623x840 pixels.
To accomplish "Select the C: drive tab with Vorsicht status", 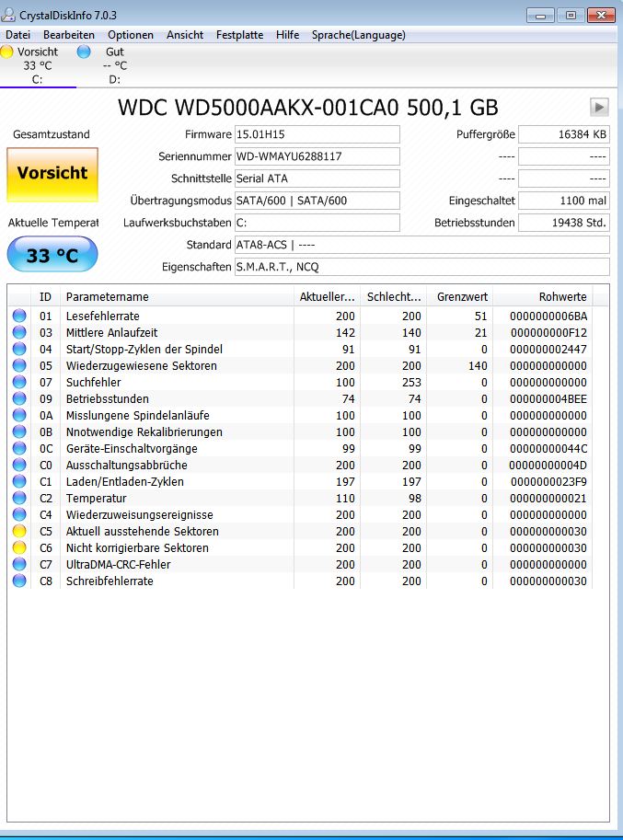I will [x=38, y=65].
